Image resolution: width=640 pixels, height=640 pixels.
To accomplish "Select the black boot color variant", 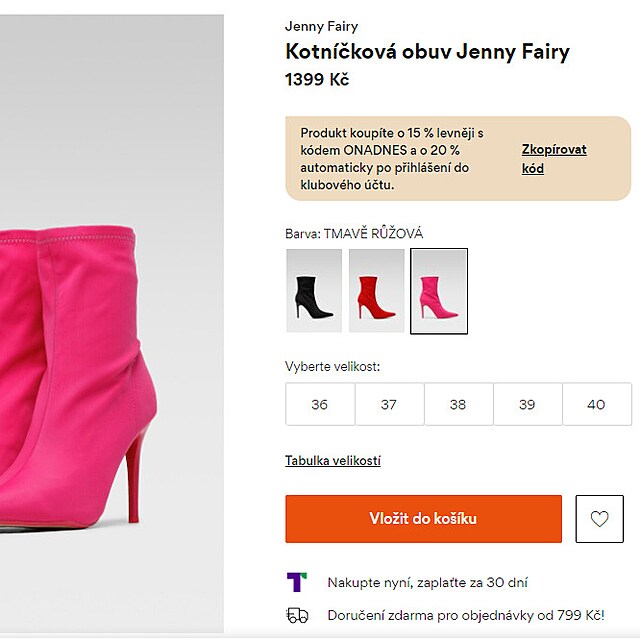I will [x=314, y=290].
